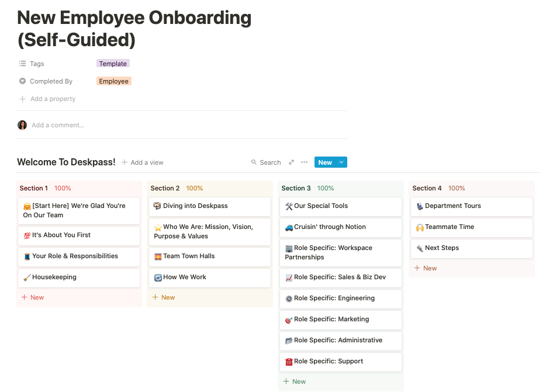Click the star emoji on Who We Are card

[158, 227]
